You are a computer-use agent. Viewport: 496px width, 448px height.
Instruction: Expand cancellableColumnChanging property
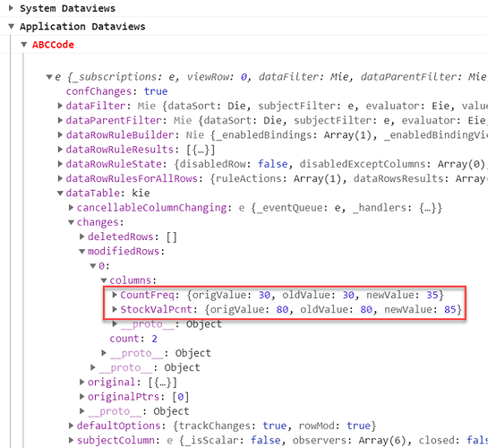(x=71, y=208)
